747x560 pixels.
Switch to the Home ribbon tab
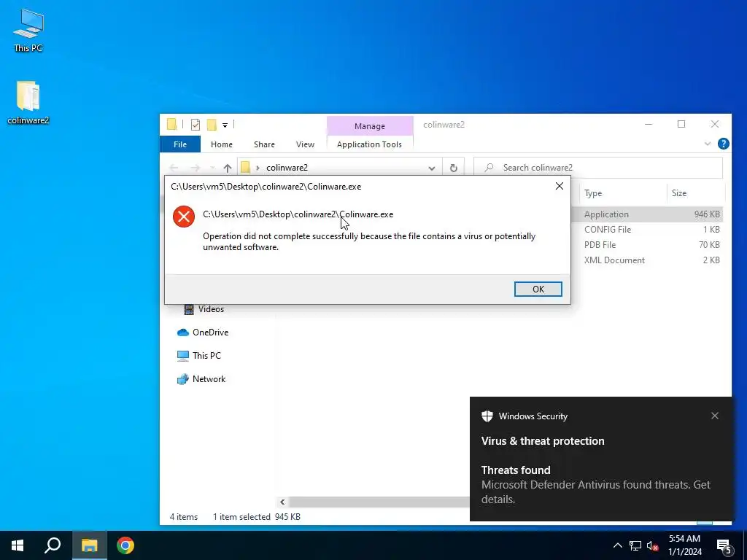(x=222, y=144)
